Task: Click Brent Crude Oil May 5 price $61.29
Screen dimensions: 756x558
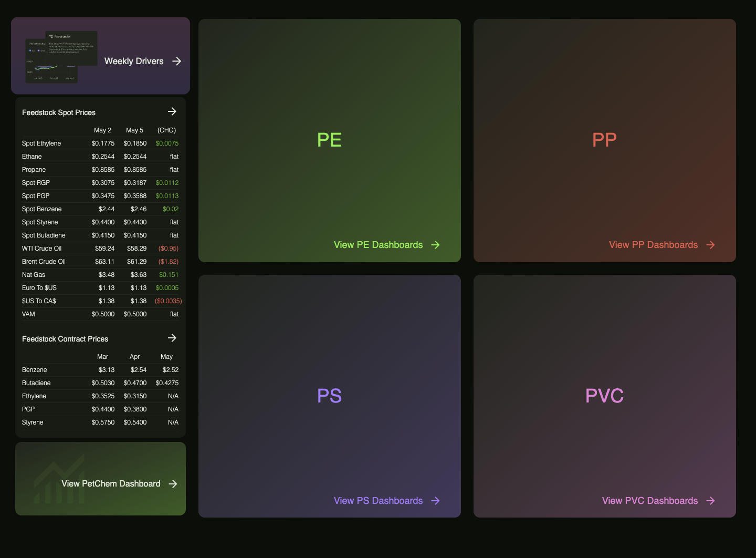Action: 136,262
